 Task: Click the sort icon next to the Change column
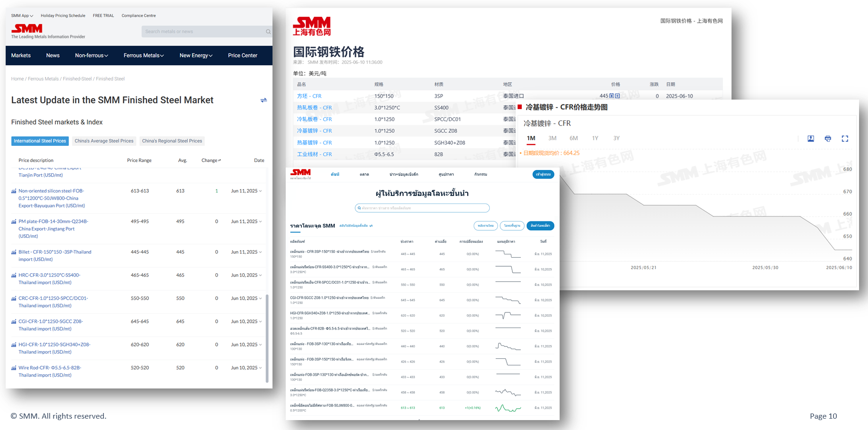[x=220, y=160]
